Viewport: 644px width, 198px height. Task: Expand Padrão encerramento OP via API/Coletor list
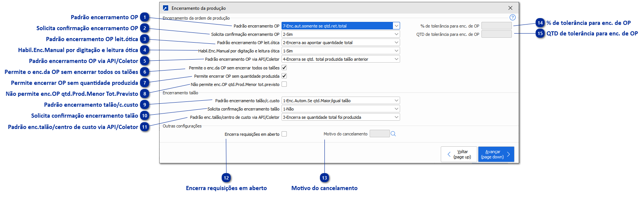tap(396, 59)
